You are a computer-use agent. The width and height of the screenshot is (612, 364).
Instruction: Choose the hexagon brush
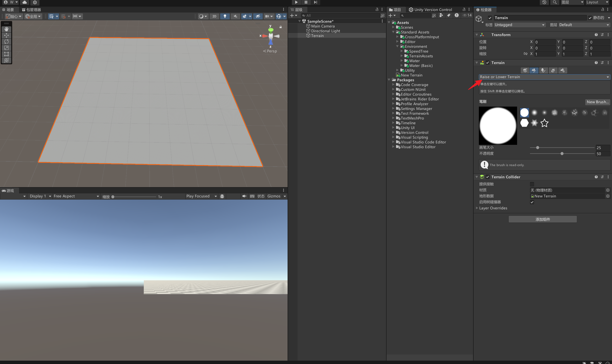[525, 123]
